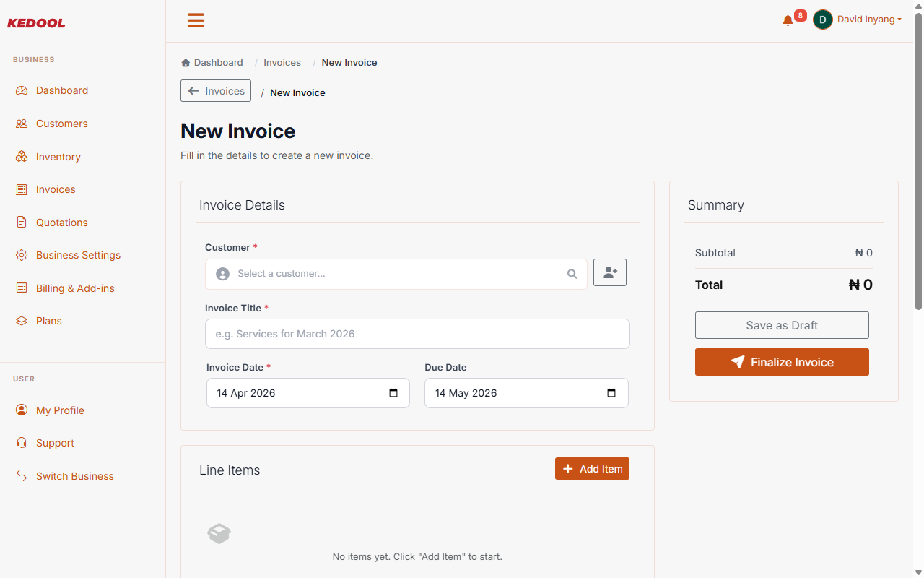Click the hamburger menu icon

196,20
